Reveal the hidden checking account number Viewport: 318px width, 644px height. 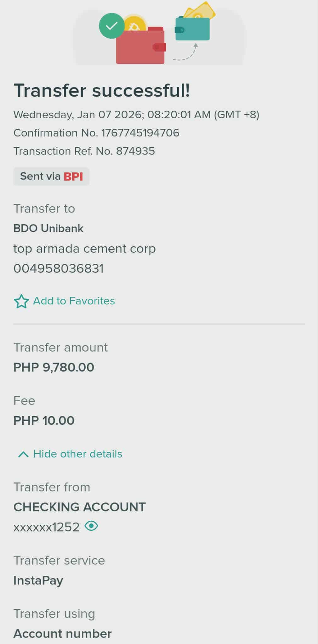click(x=91, y=526)
